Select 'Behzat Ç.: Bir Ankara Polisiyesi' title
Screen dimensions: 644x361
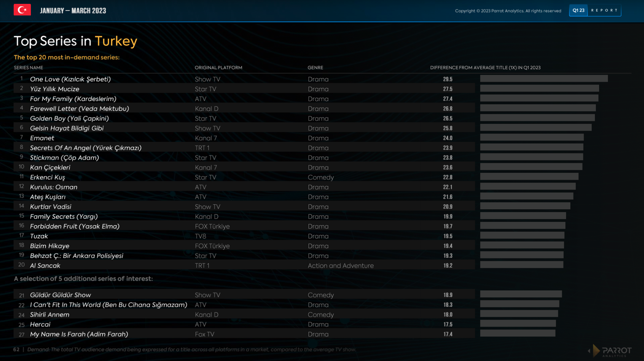[x=77, y=256]
